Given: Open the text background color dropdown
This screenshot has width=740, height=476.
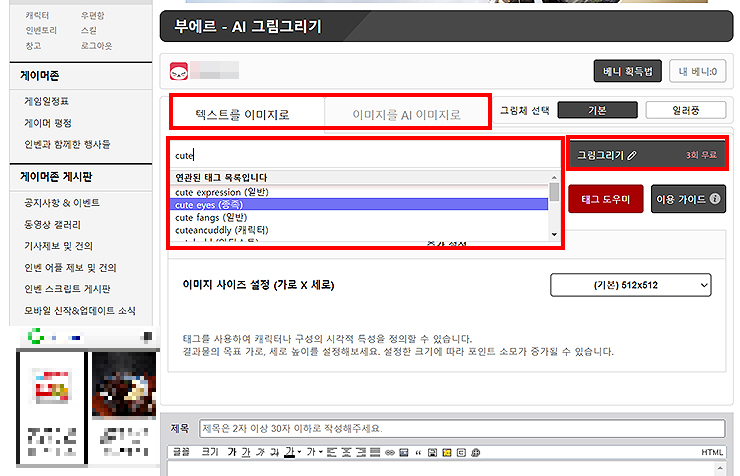Looking at the screenshot, I should (x=314, y=452).
